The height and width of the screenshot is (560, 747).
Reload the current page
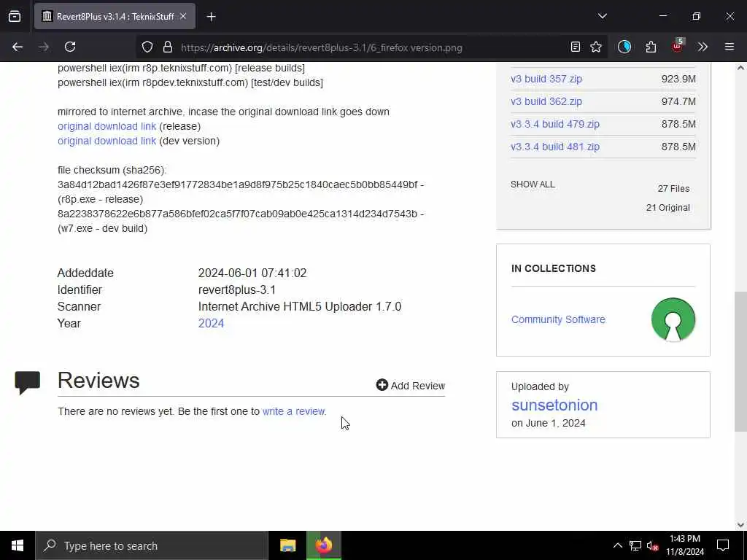(70, 47)
